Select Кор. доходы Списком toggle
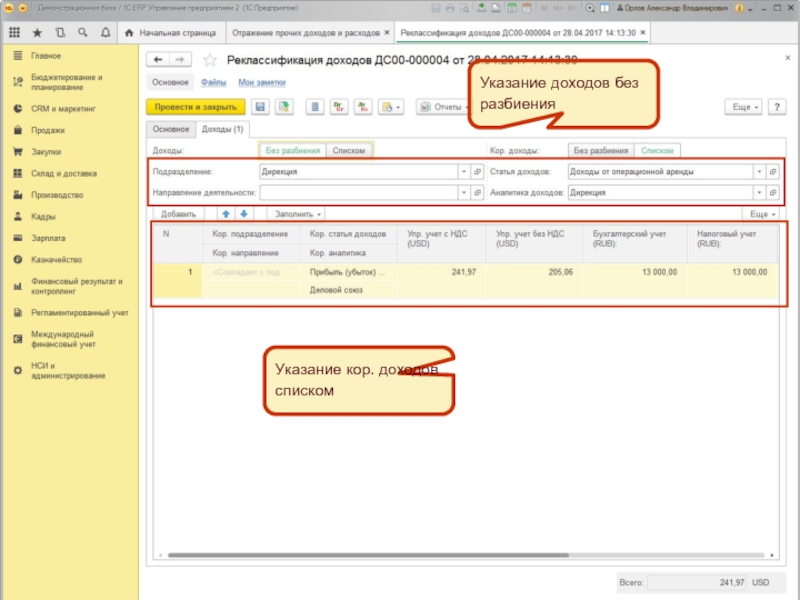This screenshot has height=600, width=800. click(657, 150)
